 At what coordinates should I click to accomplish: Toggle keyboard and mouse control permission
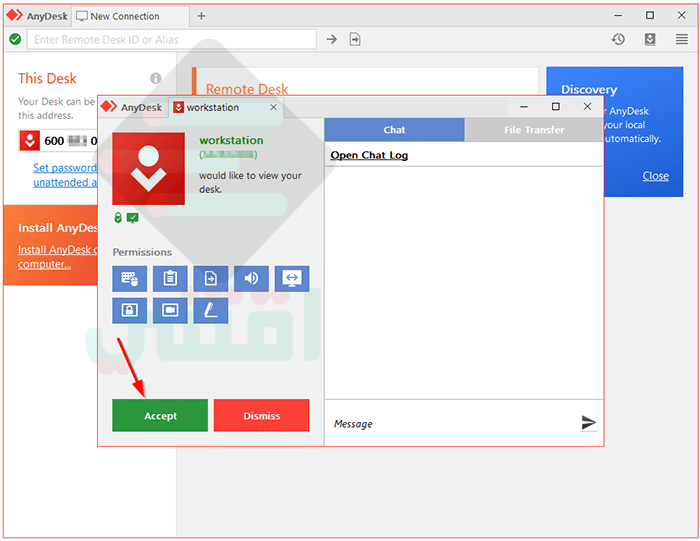click(x=129, y=279)
